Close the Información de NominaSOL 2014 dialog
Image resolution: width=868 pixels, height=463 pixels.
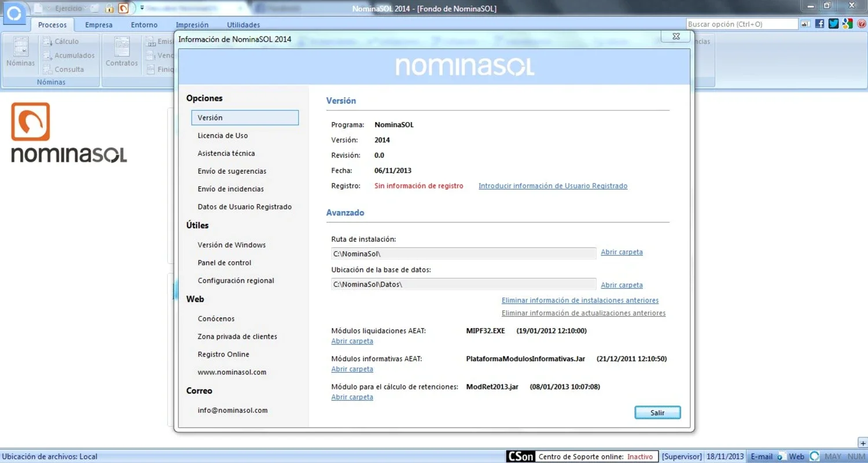[x=676, y=37]
